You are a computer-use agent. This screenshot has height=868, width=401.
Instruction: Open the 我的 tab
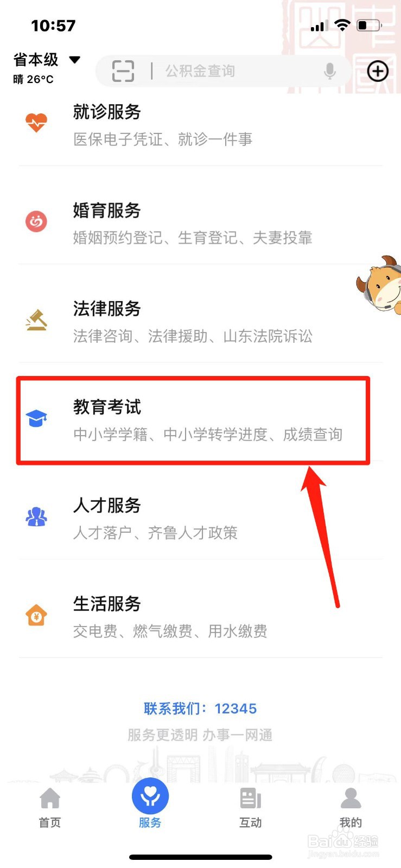point(351,807)
